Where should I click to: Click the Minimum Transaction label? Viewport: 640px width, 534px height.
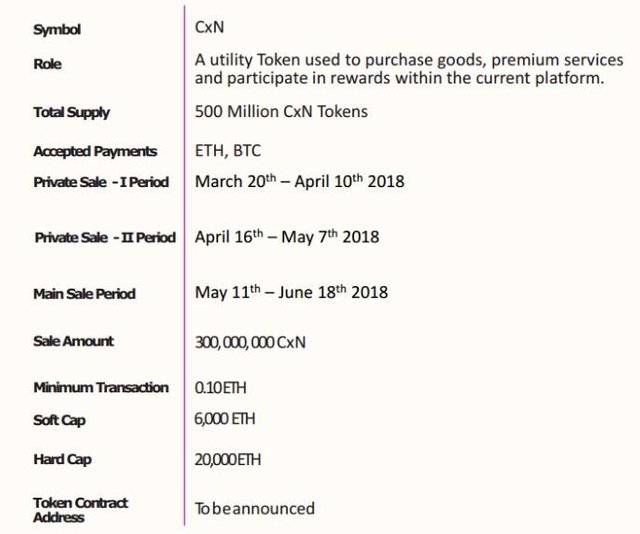pyautogui.click(x=101, y=387)
